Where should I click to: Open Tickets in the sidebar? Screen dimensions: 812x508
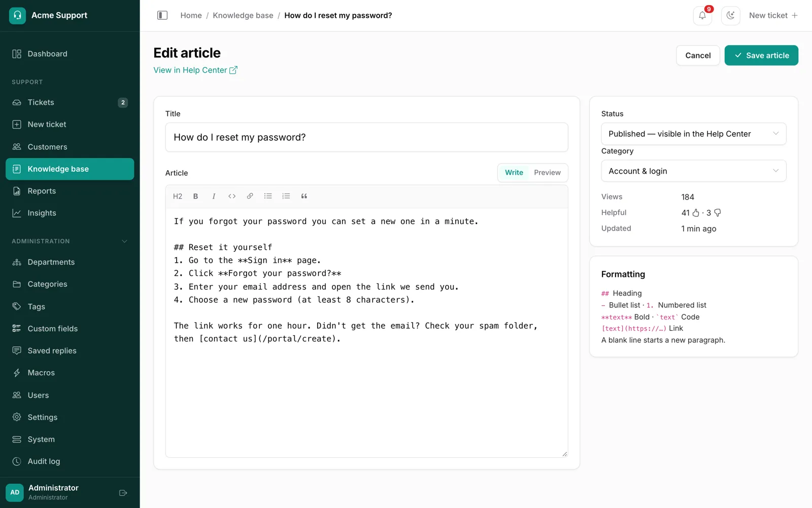coord(70,103)
